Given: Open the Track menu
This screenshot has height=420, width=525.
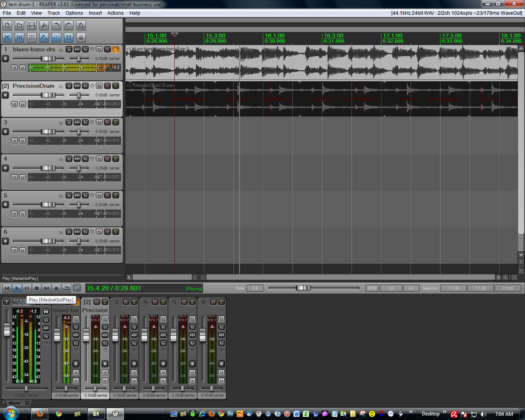Looking at the screenshot, I should click(54, 13).
